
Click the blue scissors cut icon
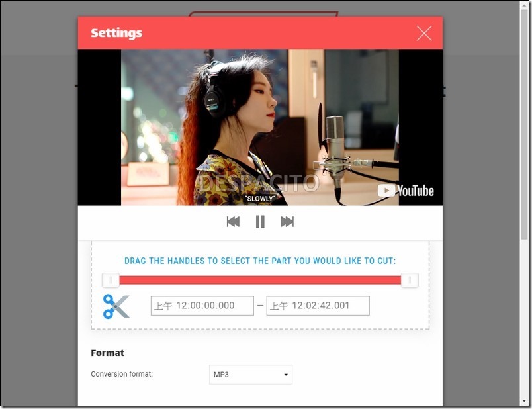(x=116, y=306)
